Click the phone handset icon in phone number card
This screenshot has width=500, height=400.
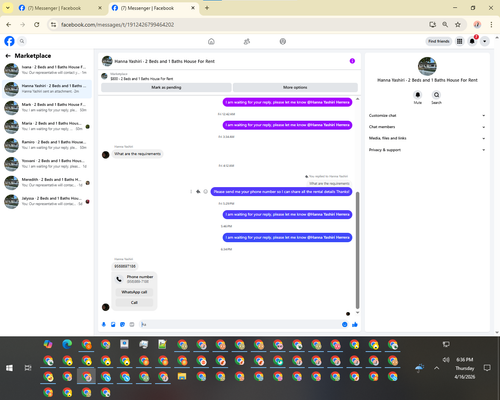[x=119, y=279]
